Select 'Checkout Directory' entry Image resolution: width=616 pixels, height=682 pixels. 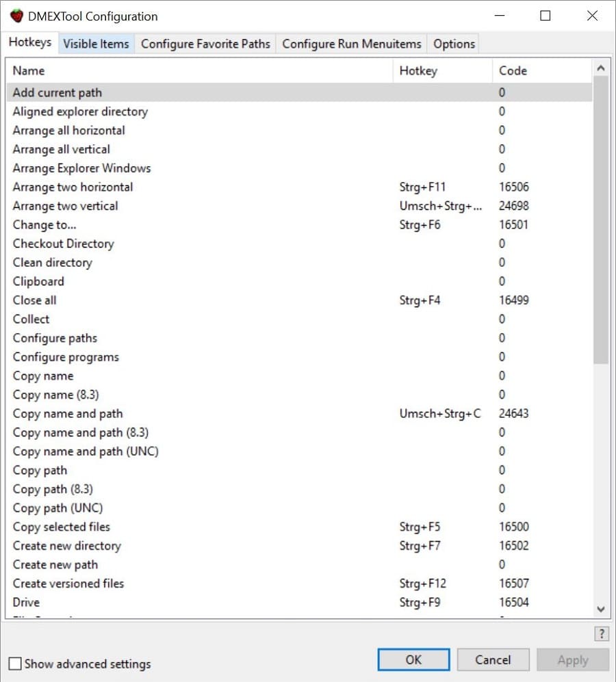coord(300,244)
